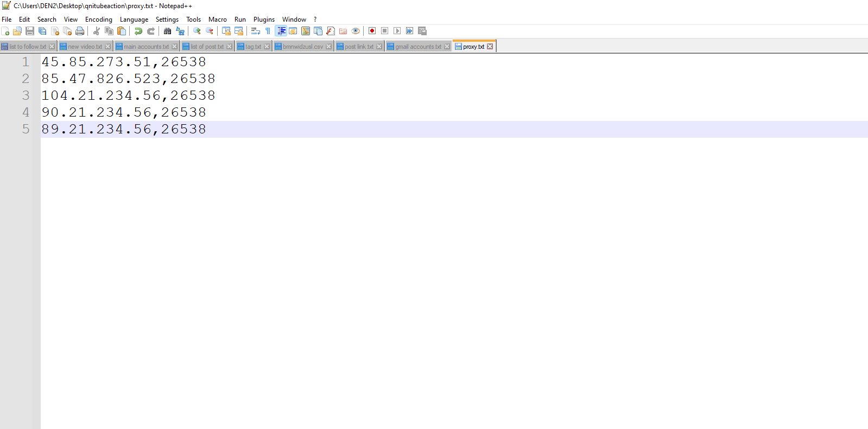Toggle word wrap in toolbar
Screen dimensions: 868x429
256,31
